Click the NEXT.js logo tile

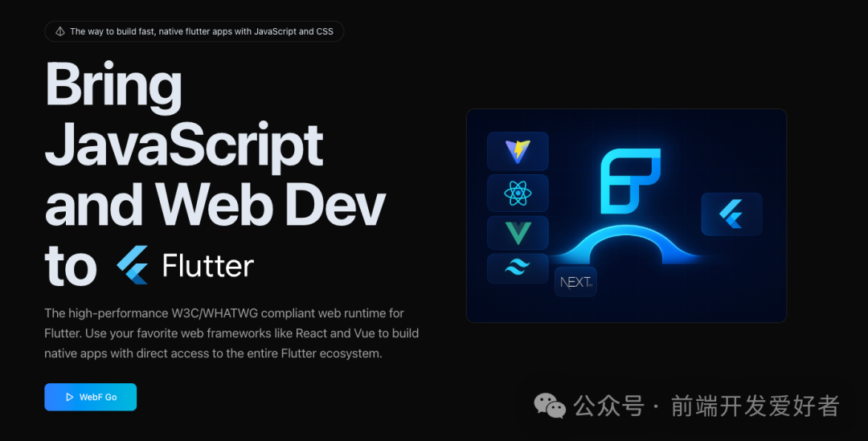pyautogui.click(x=575, y=282)
